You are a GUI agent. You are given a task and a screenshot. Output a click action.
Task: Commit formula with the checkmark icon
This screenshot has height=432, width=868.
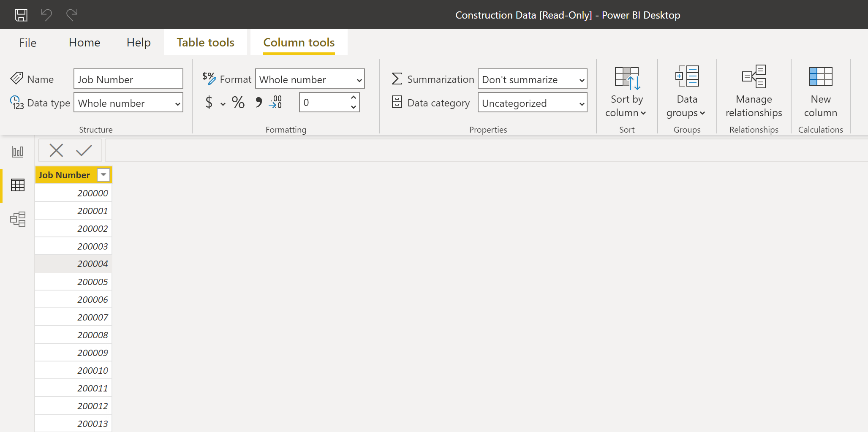[84, 150]
